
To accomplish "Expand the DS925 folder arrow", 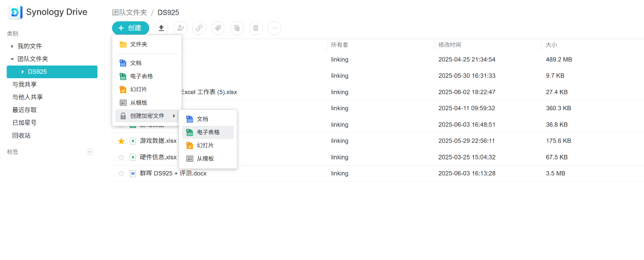I will pos(23,72).
